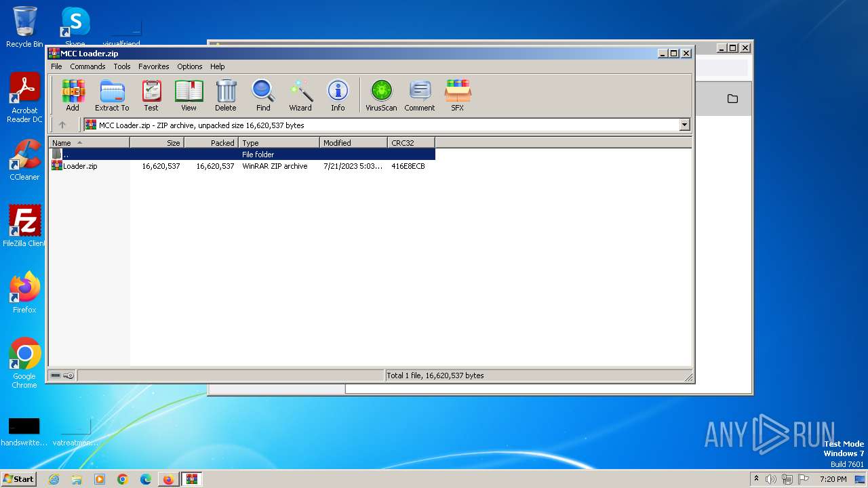Open the Tools menu
Image resolution: width=868 pixels, height=488 pixels.
point(122,66)
